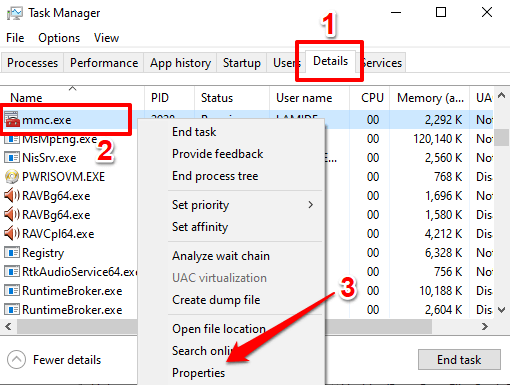Select Open file location menu entry
Image resolution: width=510 pixels, height=385 pixels.
pyautogui.click(x=219, y=329)
